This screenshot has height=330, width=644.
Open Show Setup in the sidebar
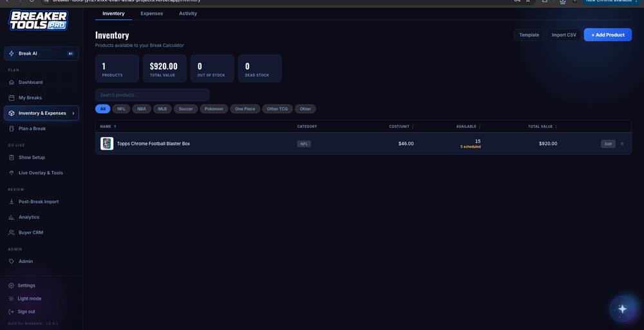pos(41,157)
